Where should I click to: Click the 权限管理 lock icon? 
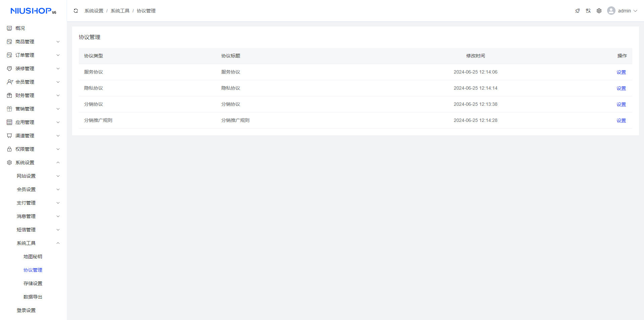[9, 149]
